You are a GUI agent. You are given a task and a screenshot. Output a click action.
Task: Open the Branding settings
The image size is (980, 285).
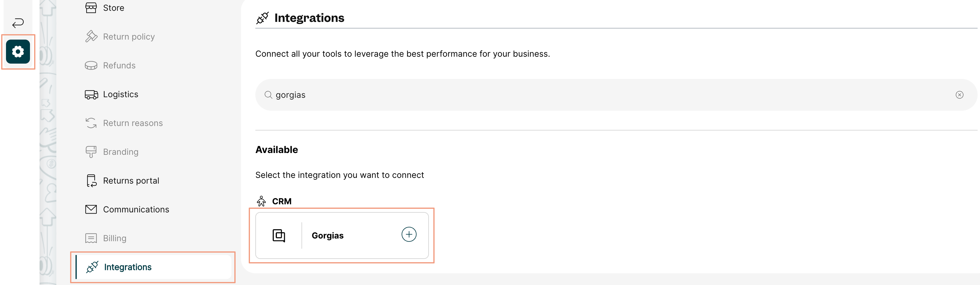pos(120,152)
